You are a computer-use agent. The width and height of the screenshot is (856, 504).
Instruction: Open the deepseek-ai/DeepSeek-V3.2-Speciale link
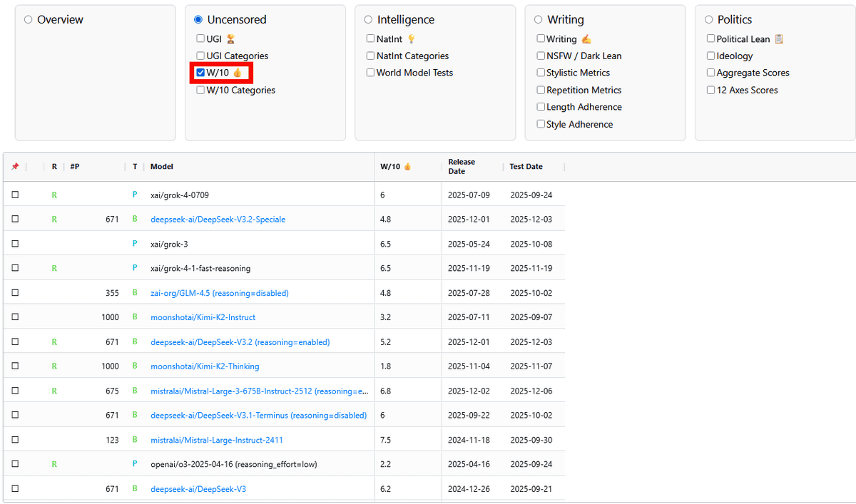tap(218, 220)
